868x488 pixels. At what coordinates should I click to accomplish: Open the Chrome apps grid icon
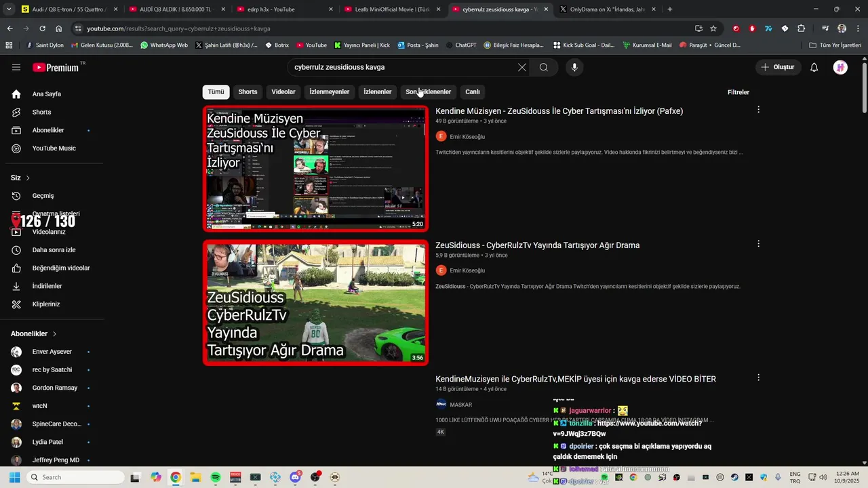(9, 45)
